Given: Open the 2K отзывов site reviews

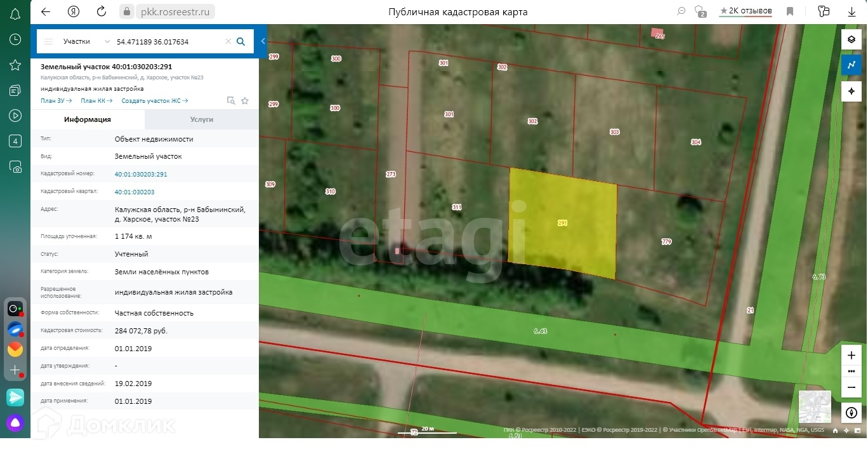Looking at the screenshot, I should [x=746, y=11].
